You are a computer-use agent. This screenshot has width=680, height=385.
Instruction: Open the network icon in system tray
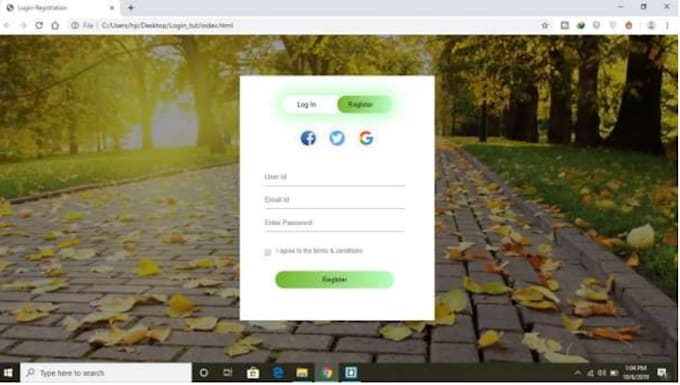click(590, 373)
